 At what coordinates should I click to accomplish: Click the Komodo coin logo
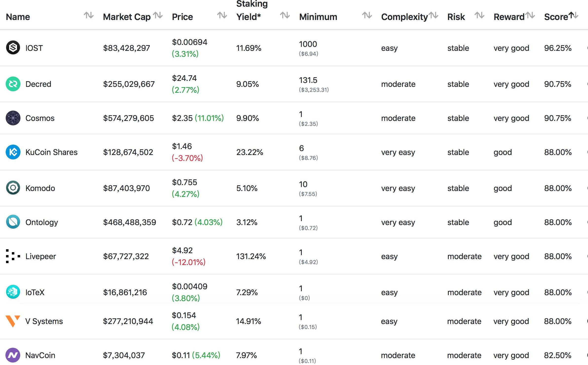[x=13, y=188]
